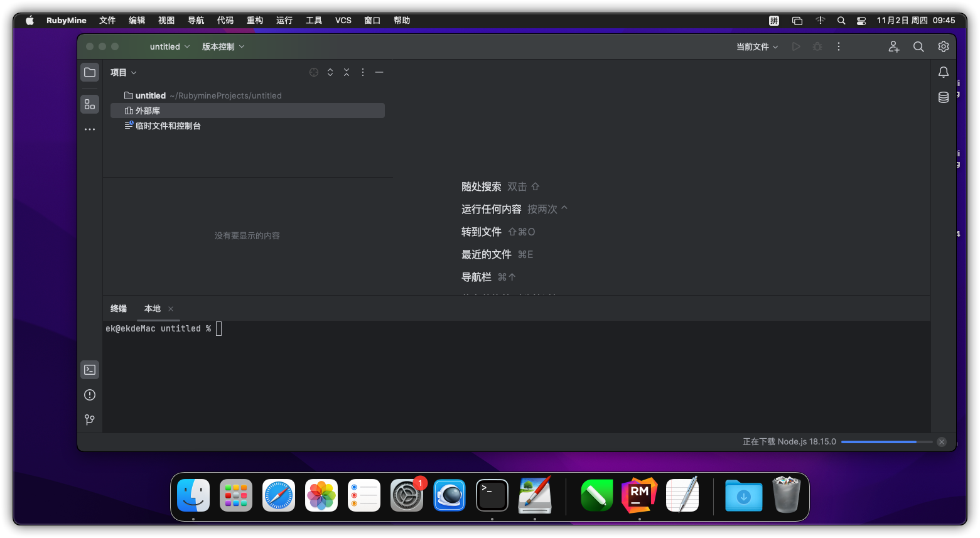980x538 pixels.
Task: Click the 转到文件 hint text
Action: pyautogui.click(x=482, y=232)
